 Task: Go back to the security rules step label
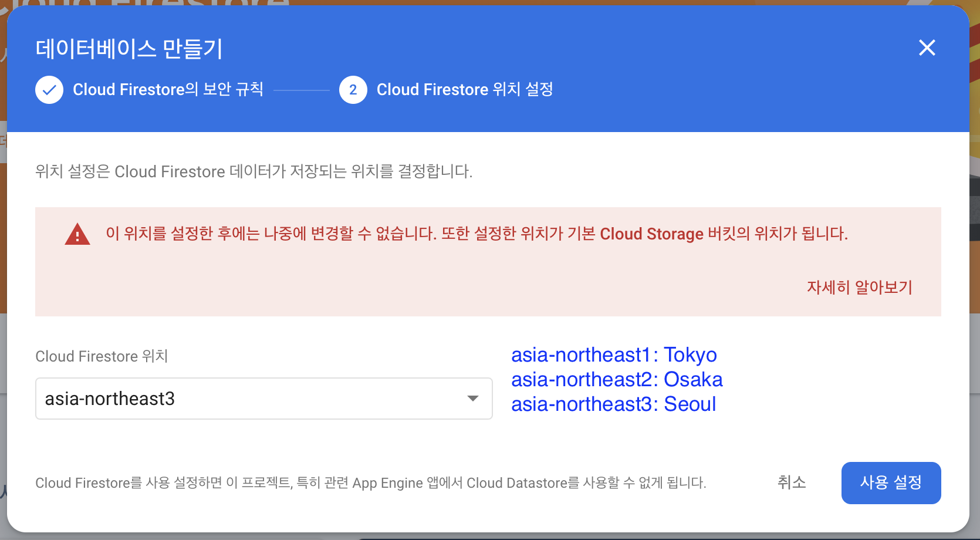pos(168,89)
